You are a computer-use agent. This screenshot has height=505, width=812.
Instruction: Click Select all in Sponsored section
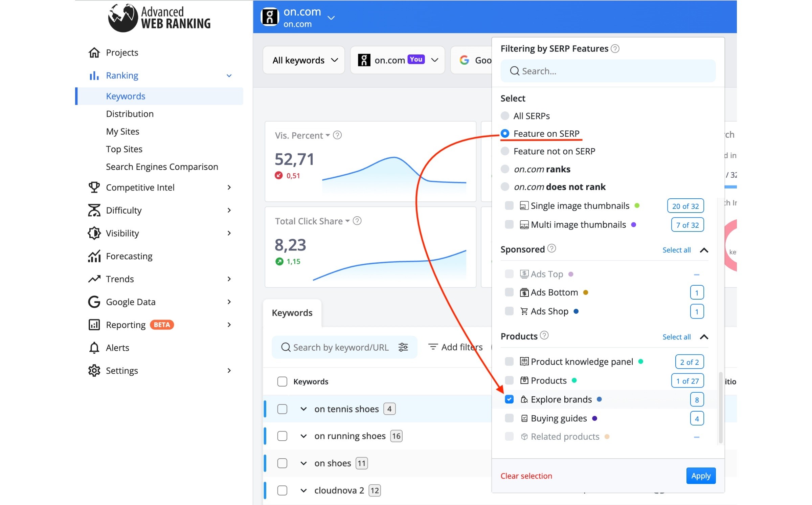(x=676, y=250)
